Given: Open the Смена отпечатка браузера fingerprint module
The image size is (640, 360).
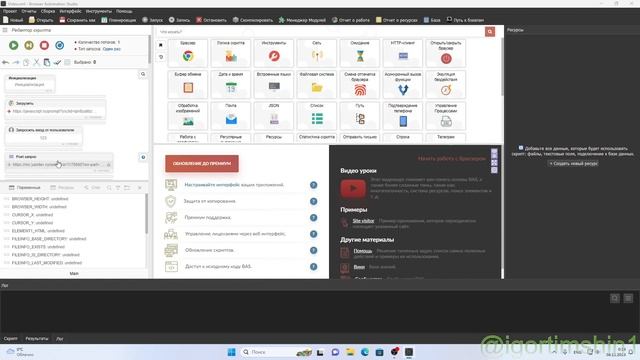Looking at the screenshot, I should coord(360,84).
